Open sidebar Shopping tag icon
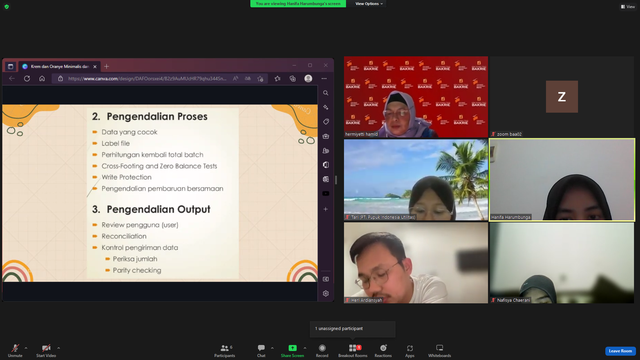640x360 pixels. click(x=326, y=122)
